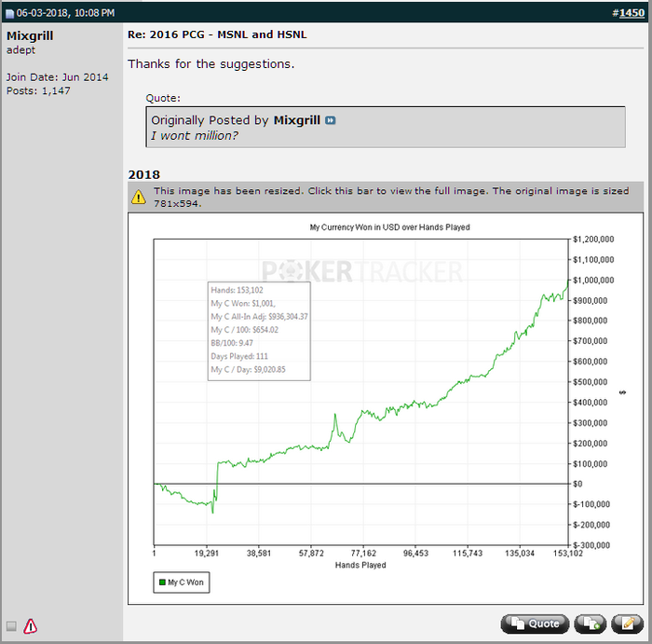
Task: View original quoted post arrow icon
Action: tap(330, 120)
